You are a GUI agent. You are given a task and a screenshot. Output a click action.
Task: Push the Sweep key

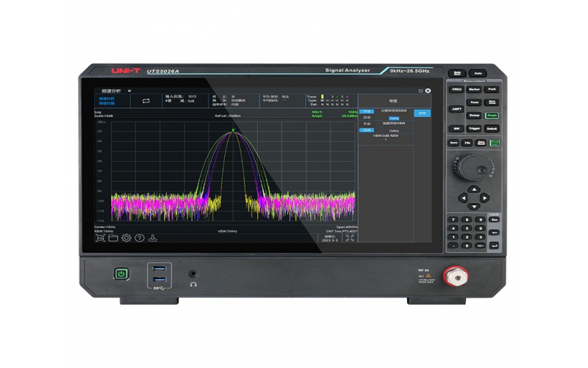click(474, 116)
